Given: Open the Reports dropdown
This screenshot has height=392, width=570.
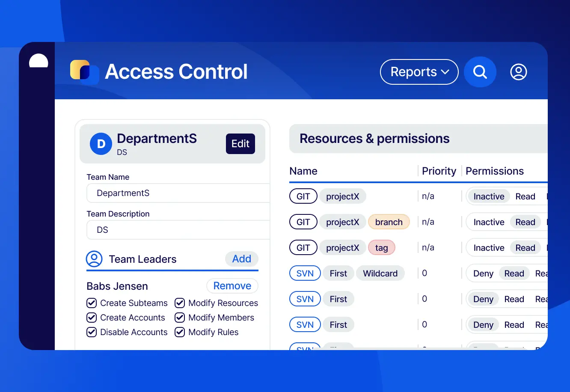Looking at the screenshot, I should pos(419,72).
